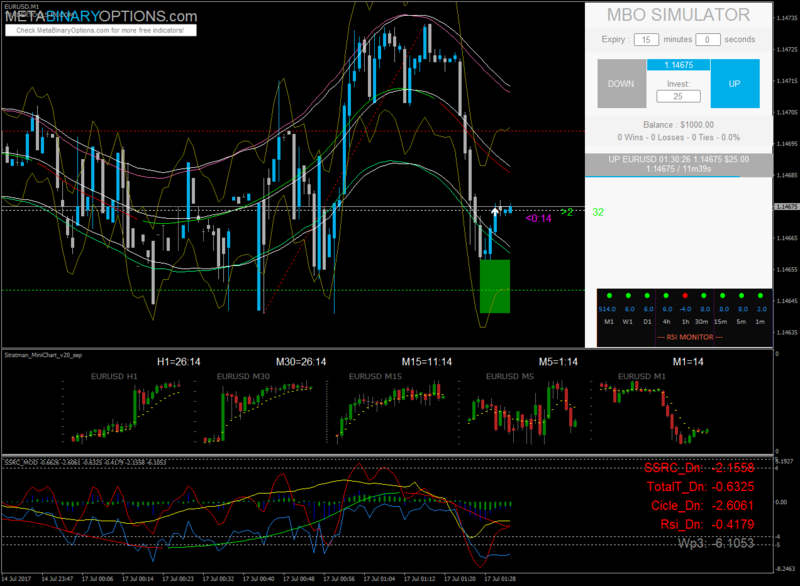800x586 pixels.
Task: Click the 17 Jul 01:28 time axis label
Action: tap(499, 579)
